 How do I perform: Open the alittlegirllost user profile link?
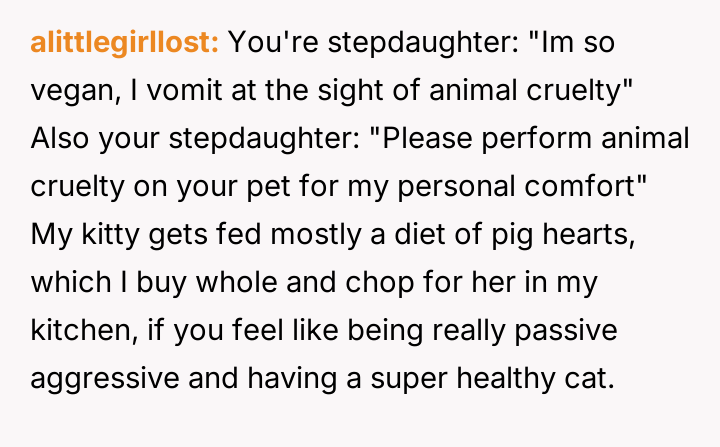[x=125, y=43]
